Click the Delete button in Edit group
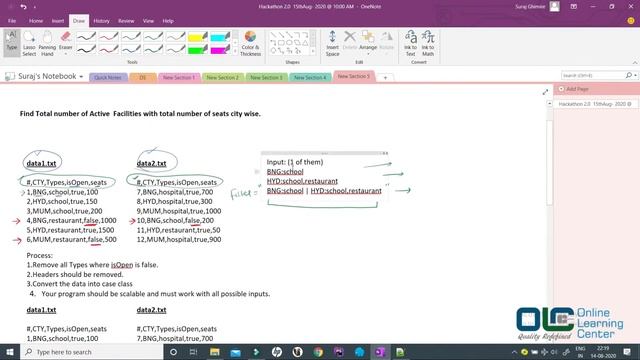 (x=350, y=40)
